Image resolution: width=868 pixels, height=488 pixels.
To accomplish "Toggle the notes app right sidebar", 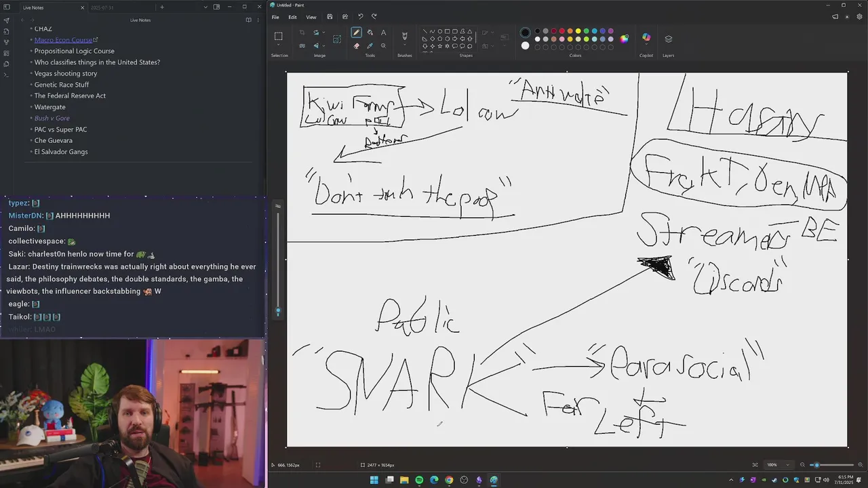I will 216,7.
